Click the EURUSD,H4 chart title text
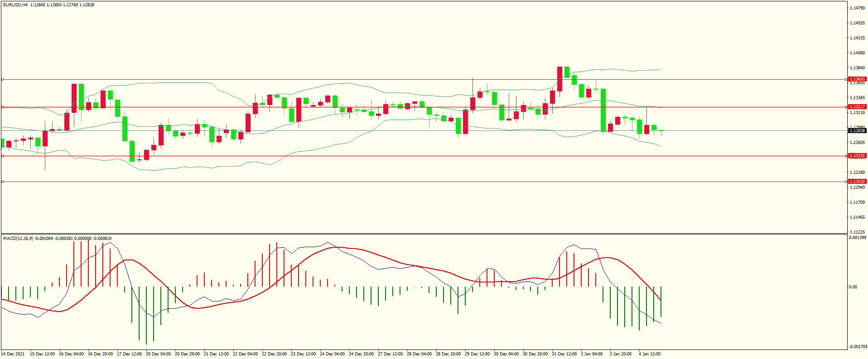Image resolution: width=868 pixels, height=359 pixels. (x=15, y=5)
